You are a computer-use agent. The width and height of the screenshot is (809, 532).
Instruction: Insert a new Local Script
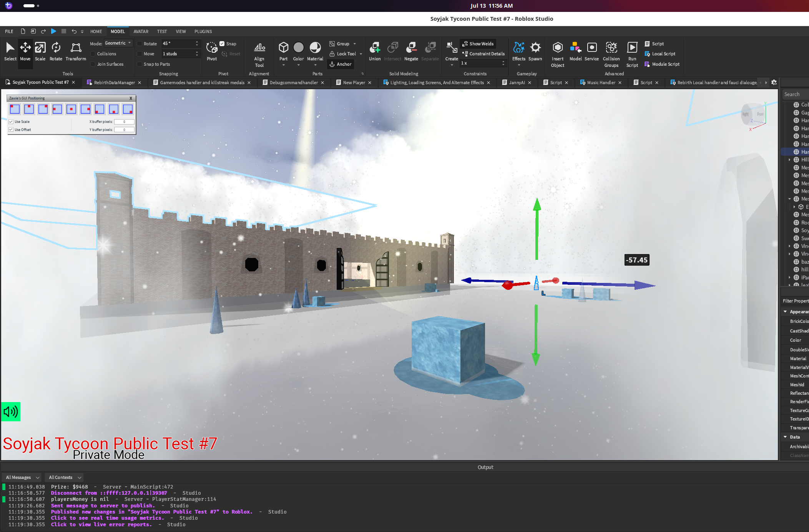[x=660, y=54]
